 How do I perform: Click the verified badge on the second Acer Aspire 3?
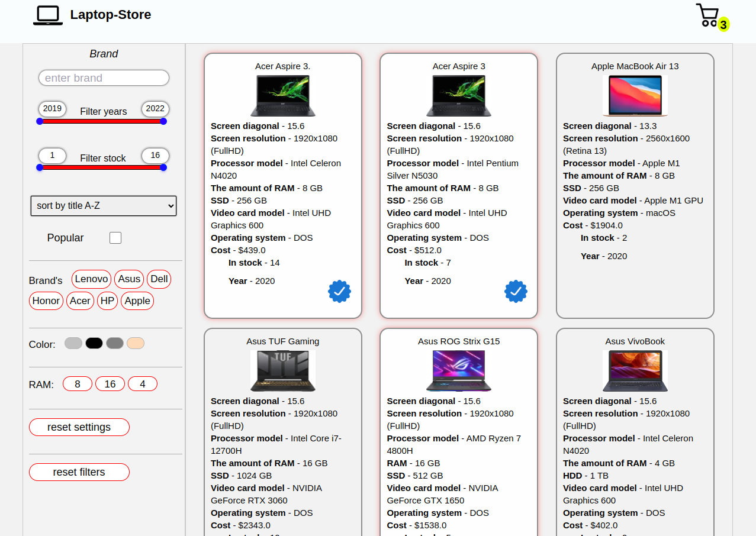pos(516,291)
